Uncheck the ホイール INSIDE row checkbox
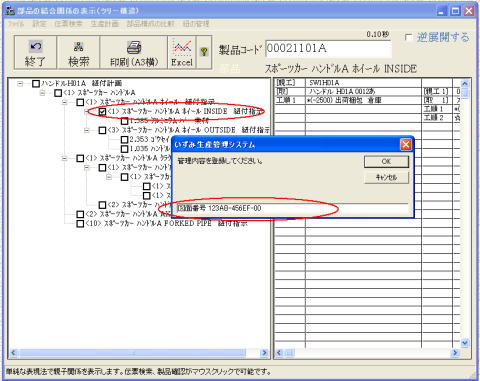Screen dimensions: 480x381 [x=102, y=112]
